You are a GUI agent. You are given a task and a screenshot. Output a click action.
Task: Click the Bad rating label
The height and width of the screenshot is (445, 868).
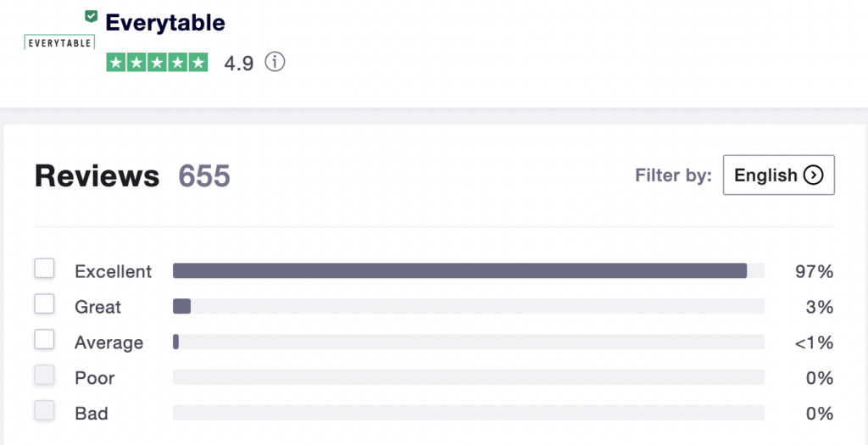point(92,414)
